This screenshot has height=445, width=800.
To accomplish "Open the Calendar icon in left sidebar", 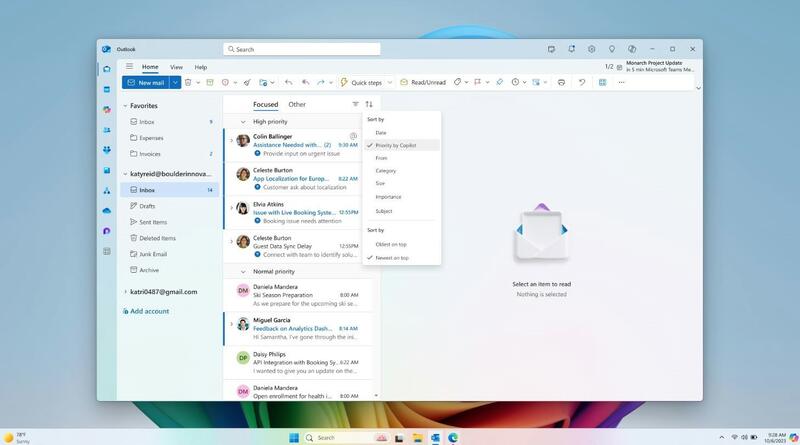I will [106, 89].
